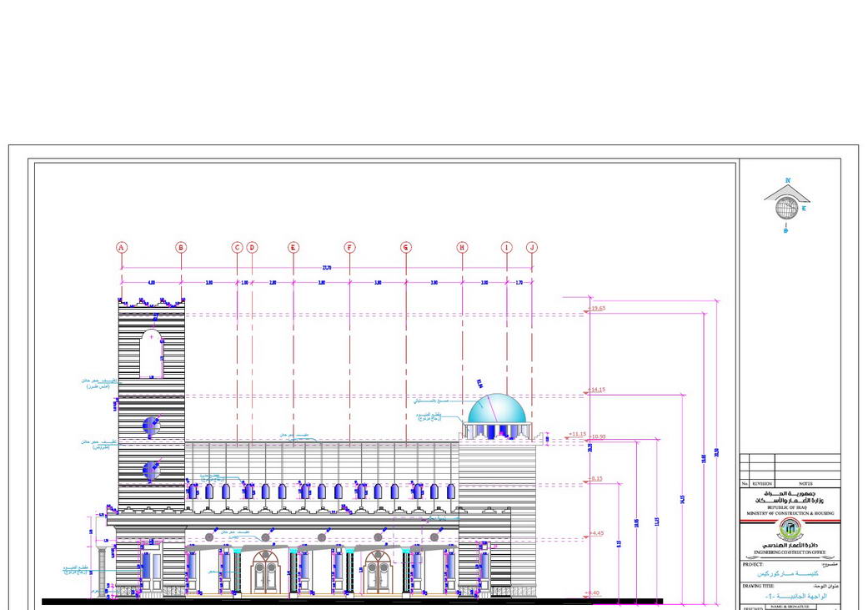868x610 pixels.
Task: Select grid bubble I
Action: pos(506,248)
